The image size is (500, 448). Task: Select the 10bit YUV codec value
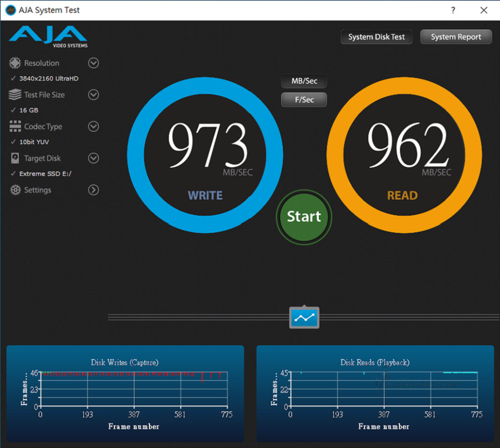pos(34,142)
